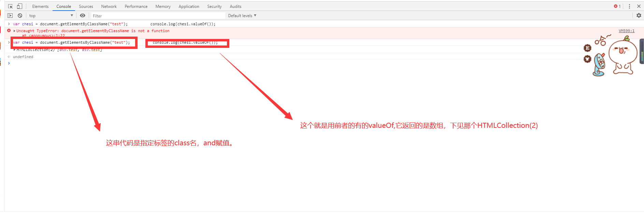Viewport: 644px width, 213px height.
Task: Open the top execution context dropdown
Action: (x=51, y=15)
